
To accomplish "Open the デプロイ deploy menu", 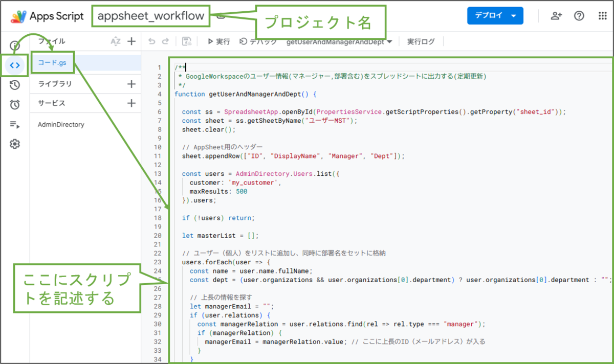I will (x=495, y=16).
